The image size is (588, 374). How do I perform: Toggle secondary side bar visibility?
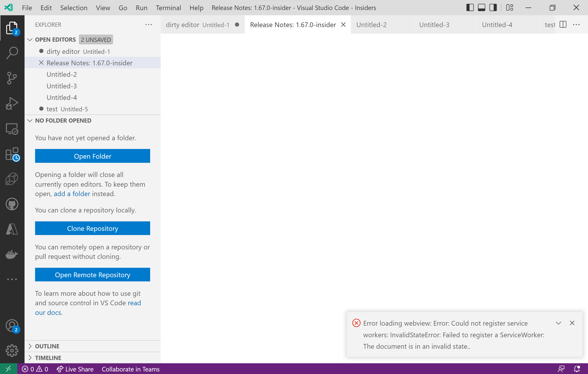493,8
